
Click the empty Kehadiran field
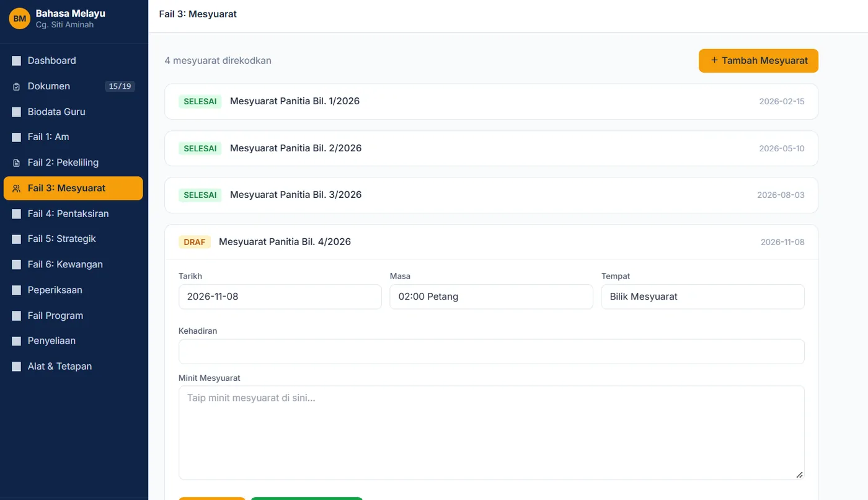click(x=492, y=351)
